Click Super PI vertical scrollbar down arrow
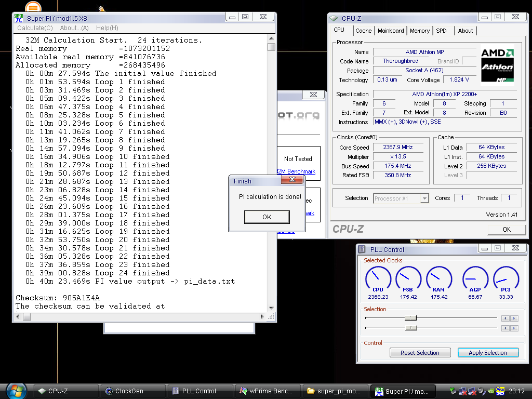 271,308
